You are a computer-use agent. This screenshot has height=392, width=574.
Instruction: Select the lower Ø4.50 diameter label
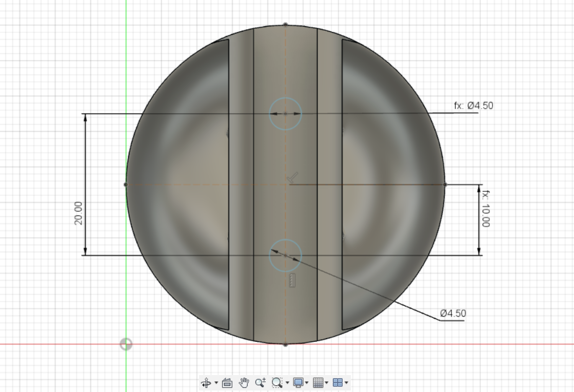click(453, 313)
